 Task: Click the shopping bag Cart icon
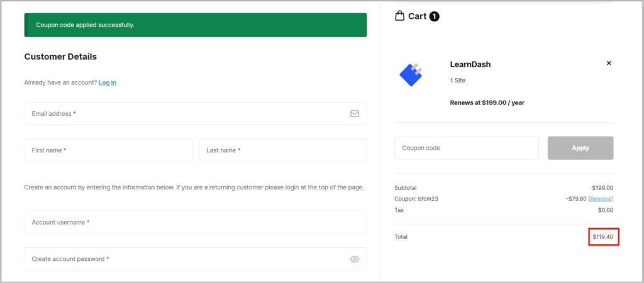[399, 16]
